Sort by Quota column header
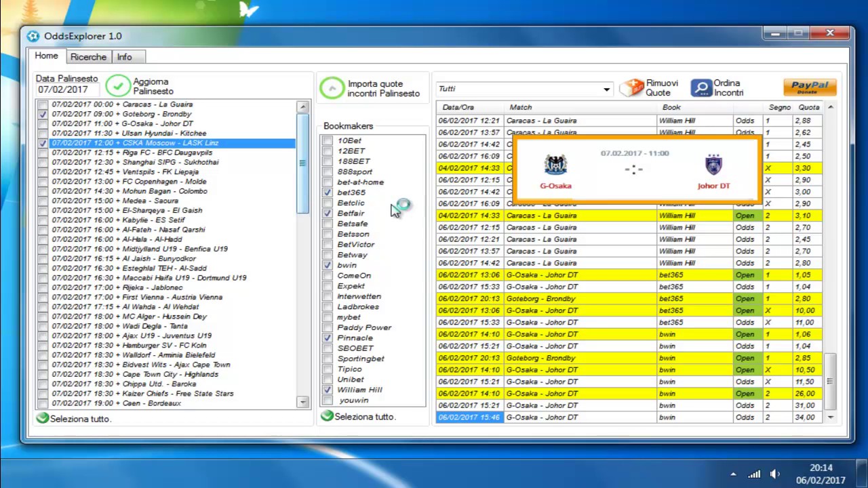This screenshot has width=868, height=488. click(808, 107)
